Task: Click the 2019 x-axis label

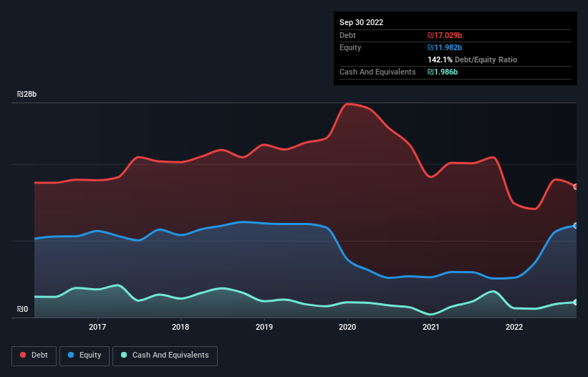Action: (x=264, y=327)
